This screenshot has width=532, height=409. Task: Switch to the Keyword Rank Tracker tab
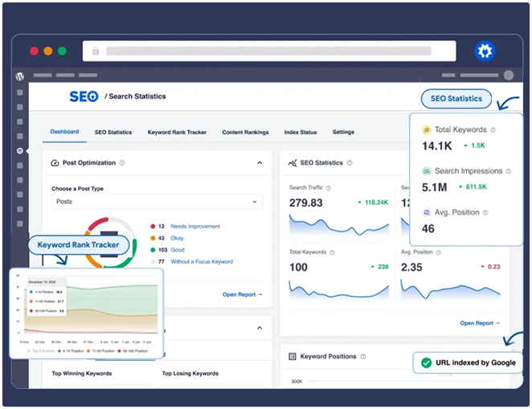point(177,132)
